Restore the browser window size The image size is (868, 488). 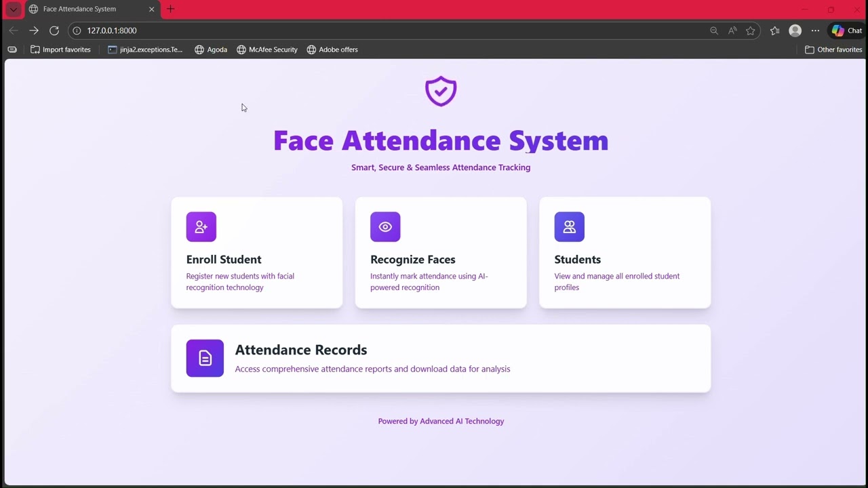coord(831,9)
